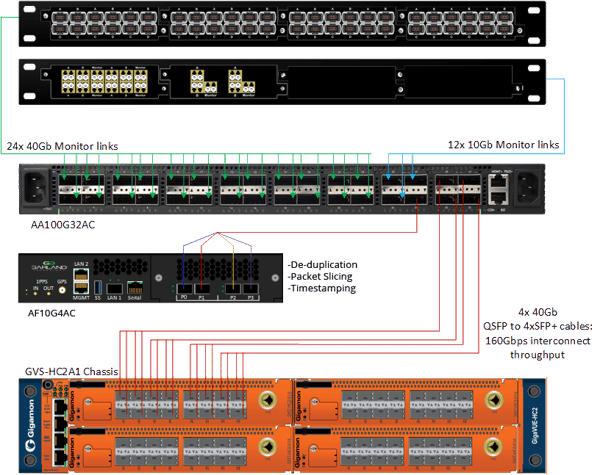Click "QSFP to 4xSFP+ cables:" text
The image size is (600, 475).
coord(538,326)
